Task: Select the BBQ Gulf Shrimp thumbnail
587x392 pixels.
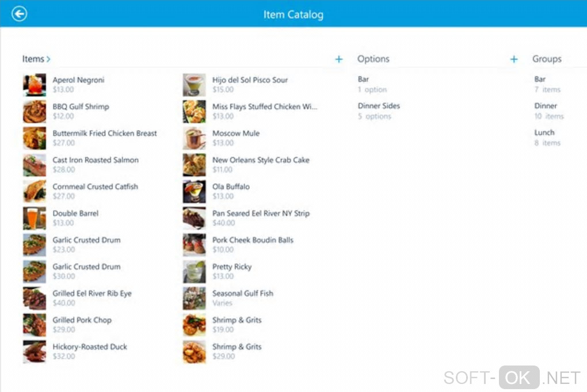Action: (35, 111)
